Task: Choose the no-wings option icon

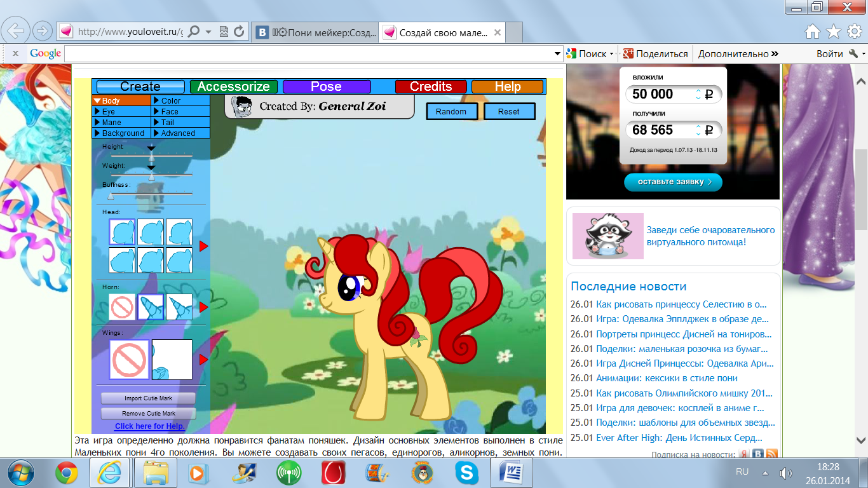Action: 130,360
